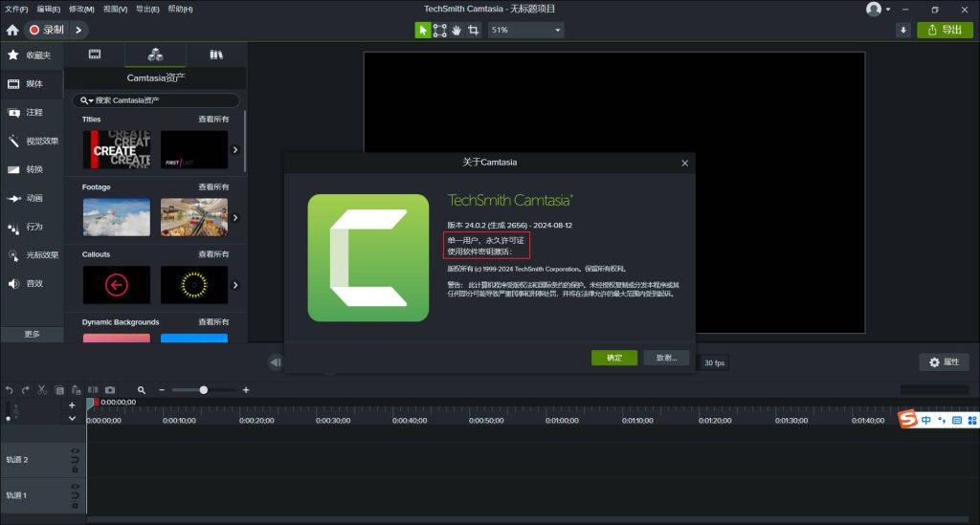
Task: Show next Callouts assets with chevron
Action: (235, 285)
